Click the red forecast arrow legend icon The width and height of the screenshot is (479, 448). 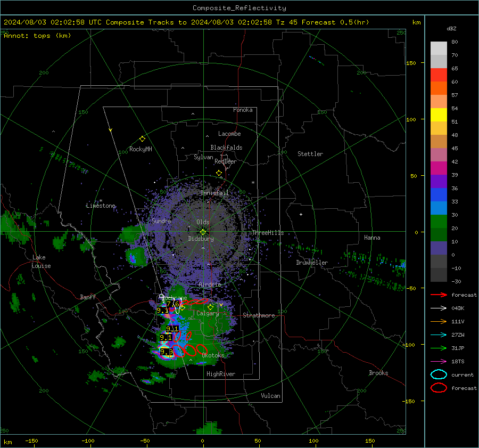pos(439,295)
